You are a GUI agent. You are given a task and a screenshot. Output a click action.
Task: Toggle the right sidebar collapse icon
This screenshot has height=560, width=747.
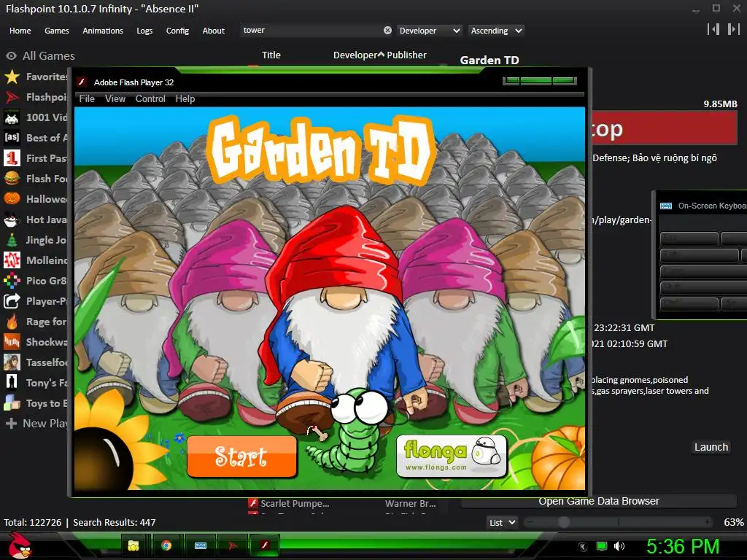[733, 29]
